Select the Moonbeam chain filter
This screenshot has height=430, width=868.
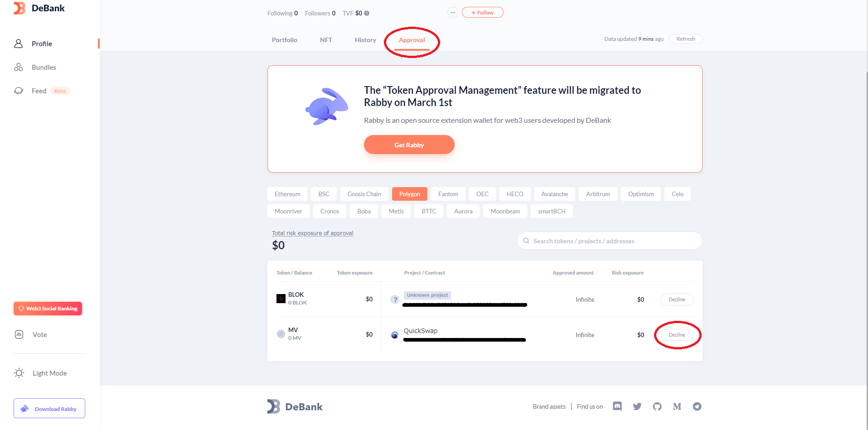(505, 211)
